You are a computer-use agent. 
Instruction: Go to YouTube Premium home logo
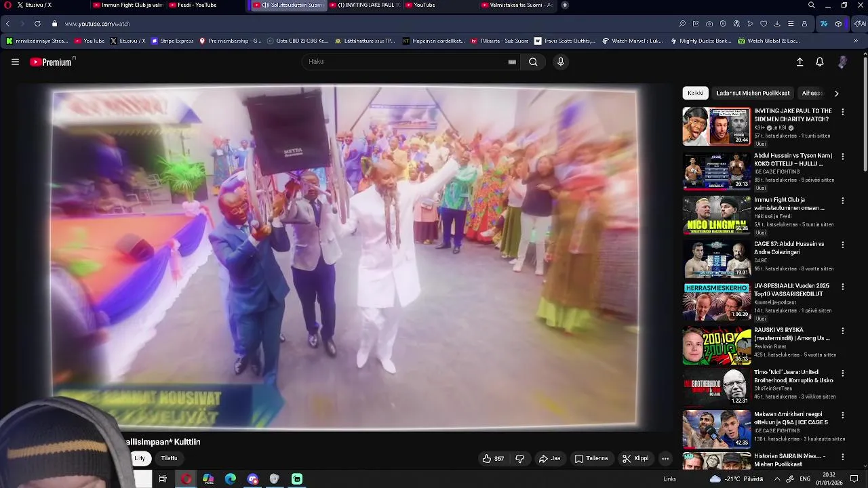click(52, 62)
